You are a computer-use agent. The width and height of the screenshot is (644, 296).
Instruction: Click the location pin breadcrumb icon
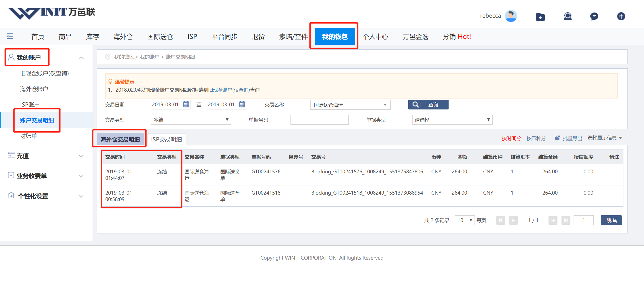click(108, 57)
